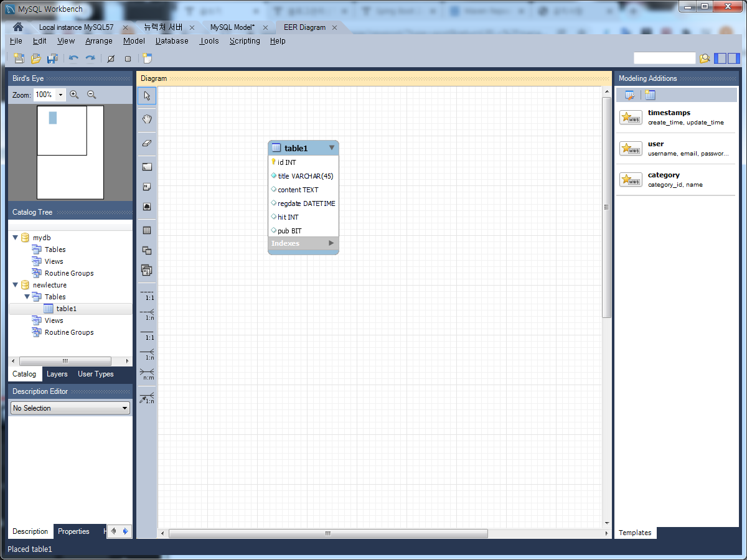Click the save model icon

[52, 58]
